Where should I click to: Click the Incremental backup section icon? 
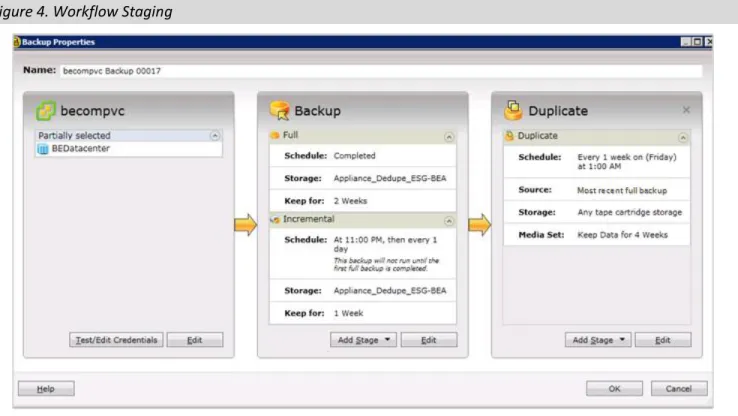coord(275,219)
